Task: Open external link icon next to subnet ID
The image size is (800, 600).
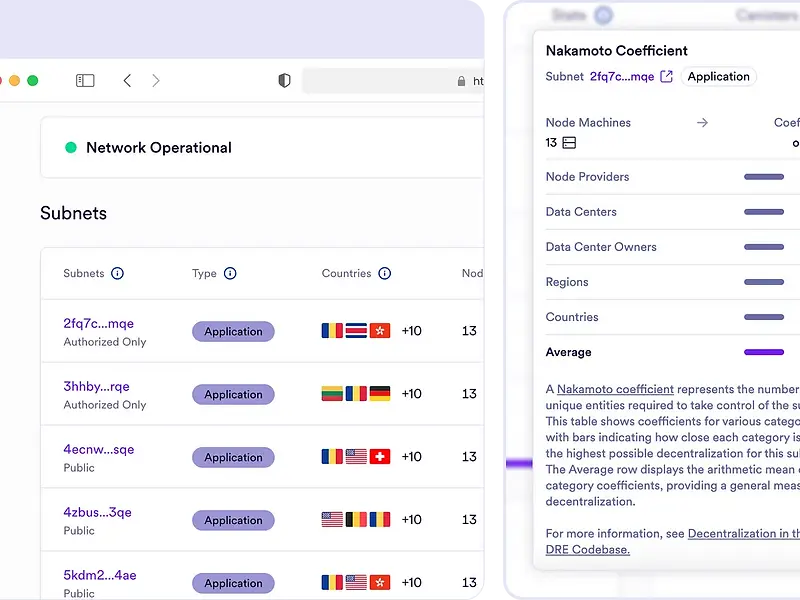Action: coord(667,77)
